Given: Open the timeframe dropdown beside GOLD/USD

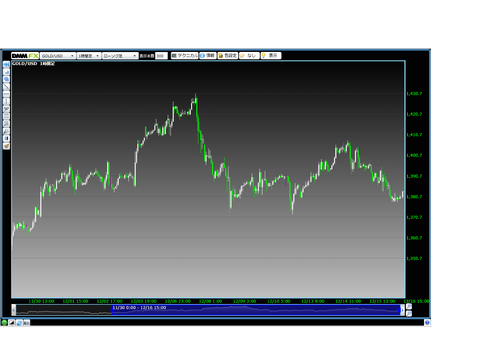Looking at the screenshot, I should pyautogui.click(x=89, y=56).
